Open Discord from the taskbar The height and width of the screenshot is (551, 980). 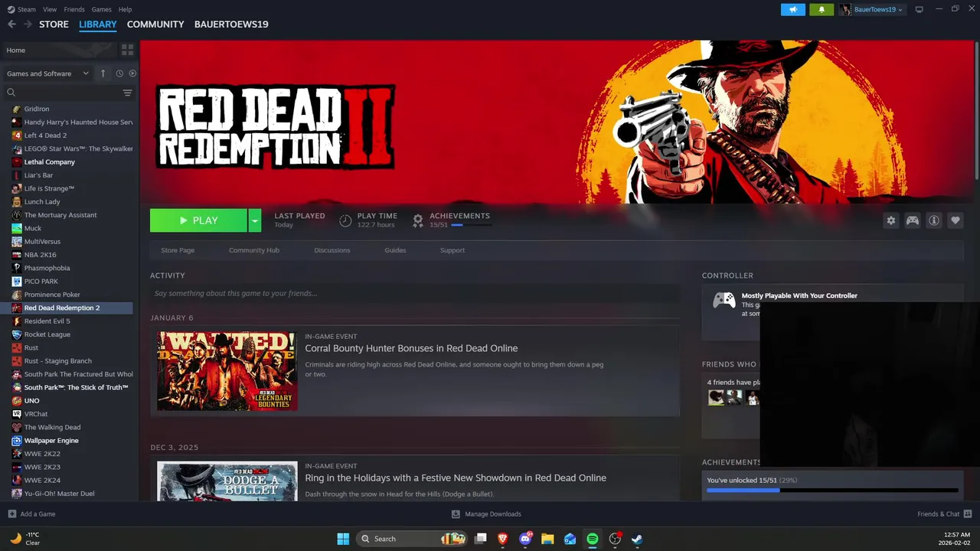[x=525, y=539]
